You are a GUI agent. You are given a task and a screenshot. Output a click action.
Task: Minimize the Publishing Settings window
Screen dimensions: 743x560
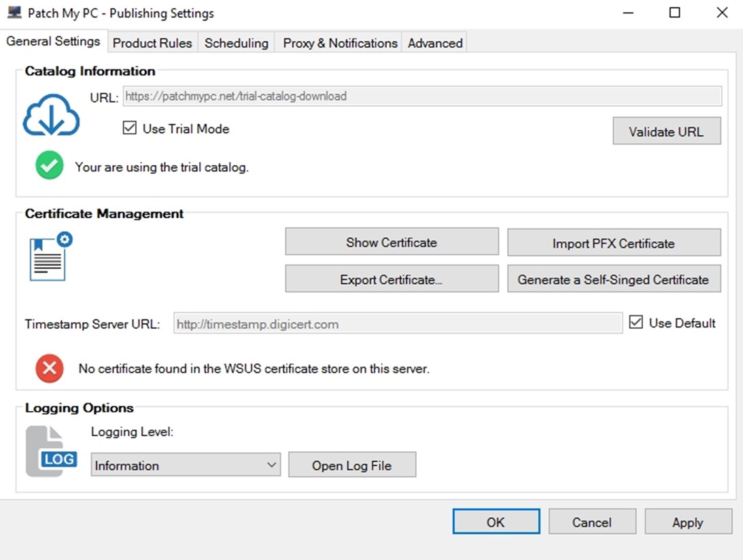coord(628,13)
